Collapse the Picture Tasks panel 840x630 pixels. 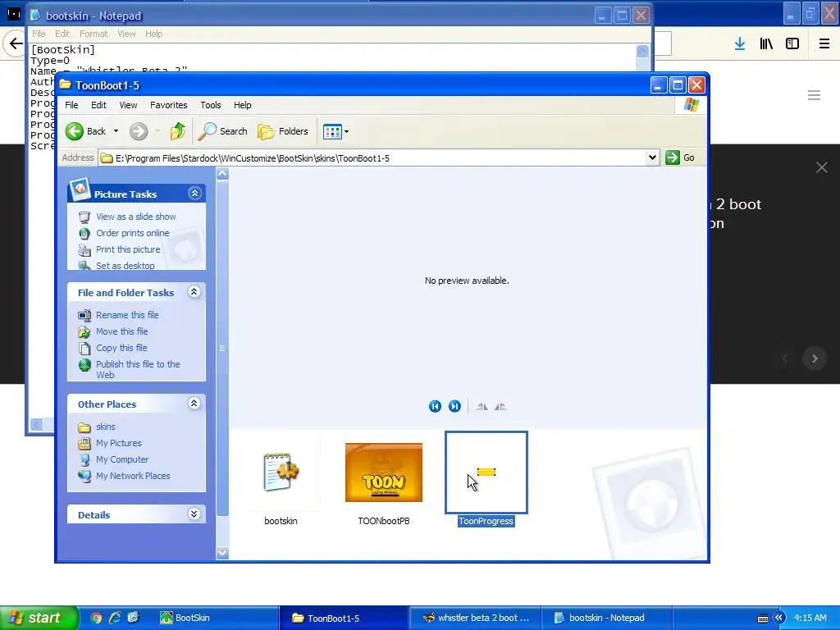click(194, 194)
